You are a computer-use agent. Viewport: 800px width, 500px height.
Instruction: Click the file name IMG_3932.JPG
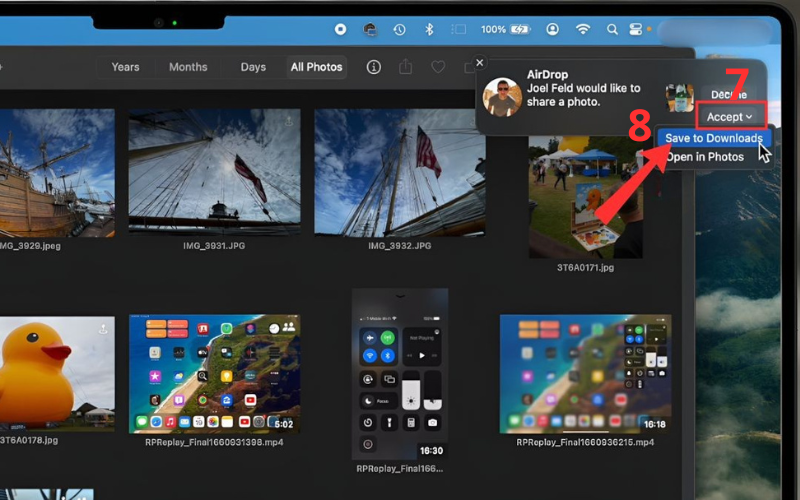click(x=399, y=246)
